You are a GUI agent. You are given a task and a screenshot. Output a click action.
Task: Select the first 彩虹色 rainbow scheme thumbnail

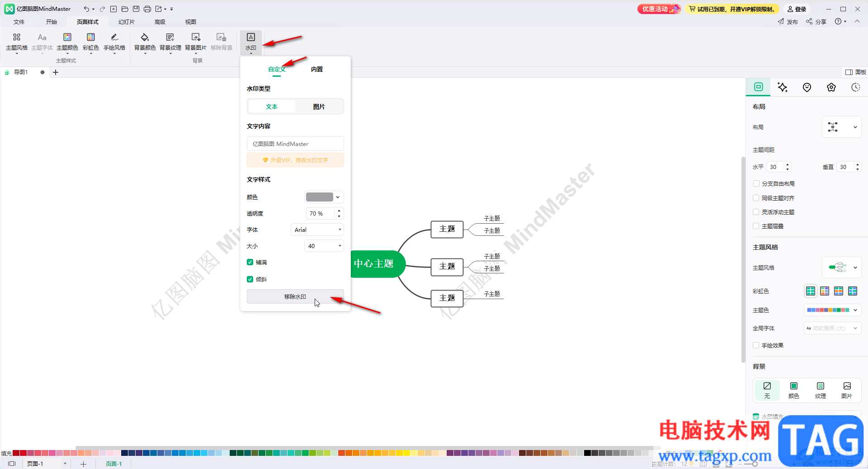click(x=811, y=291)
